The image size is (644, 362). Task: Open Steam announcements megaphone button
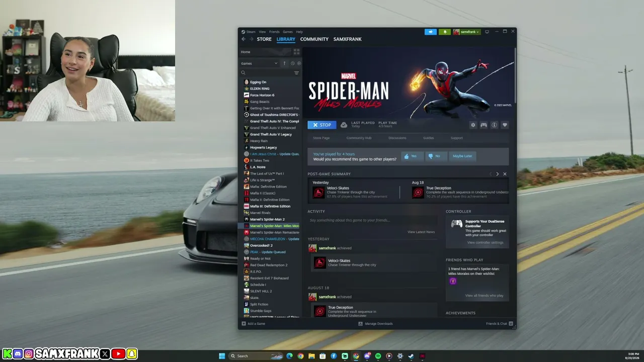431,32
